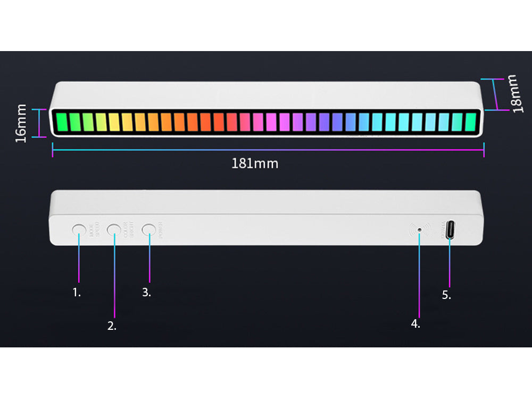
Task: Click the label numbered 1
Action: [x=76, y=292]
